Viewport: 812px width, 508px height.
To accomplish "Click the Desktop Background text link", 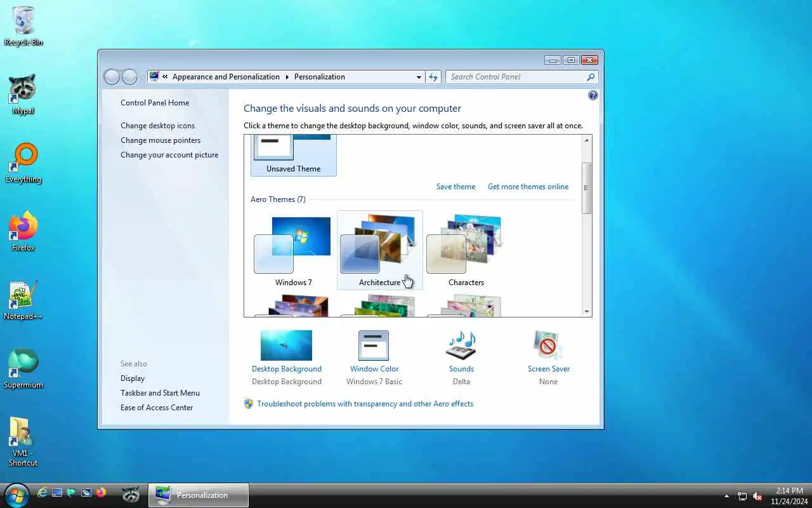I will click(x=287, y=369).
